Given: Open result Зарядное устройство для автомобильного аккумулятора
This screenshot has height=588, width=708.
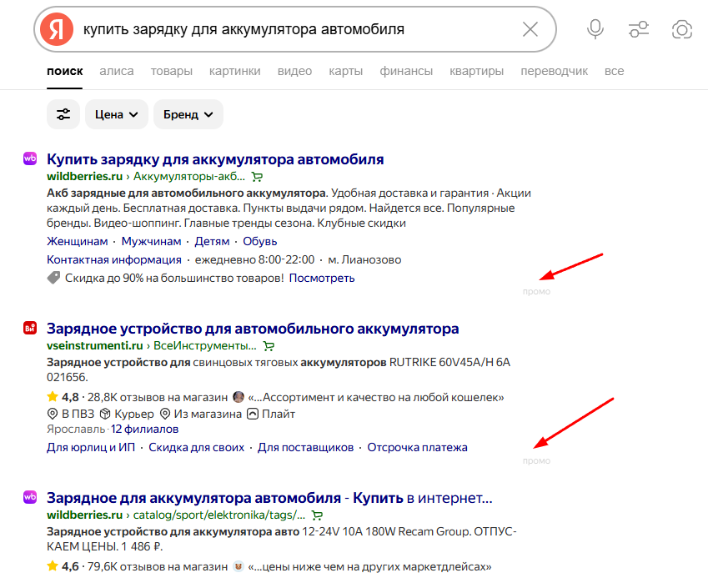Looking at the screenshot, I should pyautogui.click(x=253, y=329).
